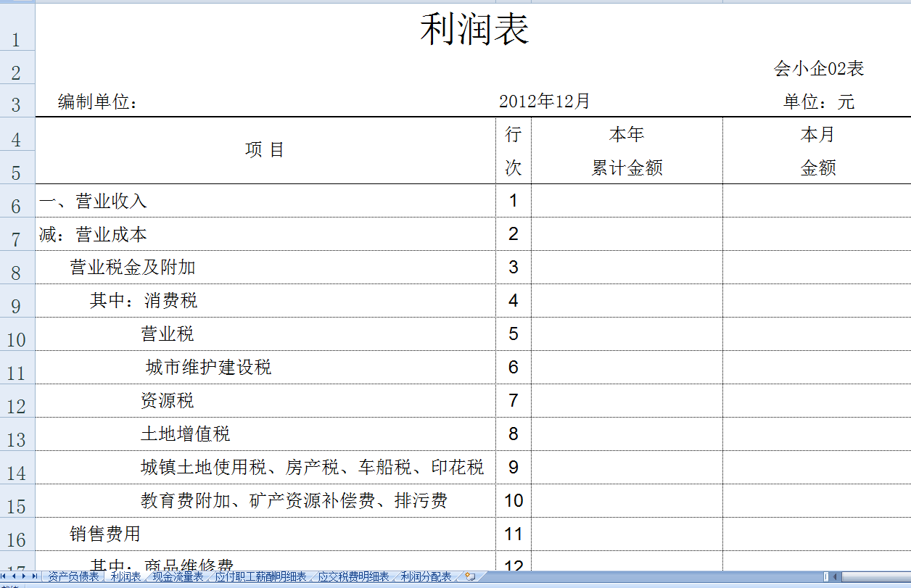
Task: Click 本年累计金额 cell for 营业收入
Action: pyautogui.click(x=627, y=201)
